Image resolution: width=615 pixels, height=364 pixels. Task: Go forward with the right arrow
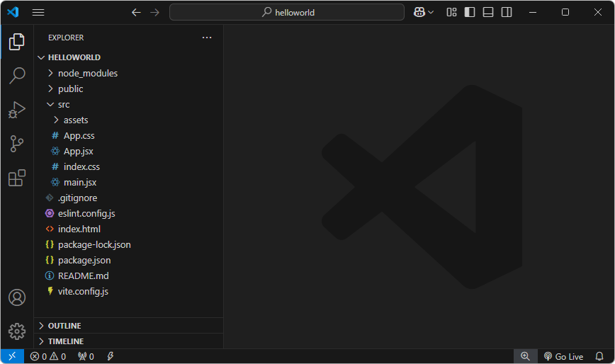pyautogui.click(x=155, y=13)
